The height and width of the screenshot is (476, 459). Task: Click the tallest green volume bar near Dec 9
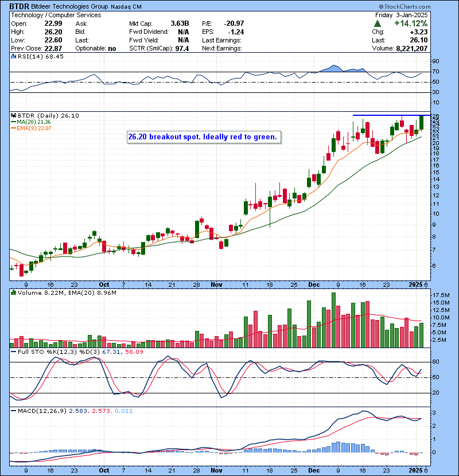point(333,320)
